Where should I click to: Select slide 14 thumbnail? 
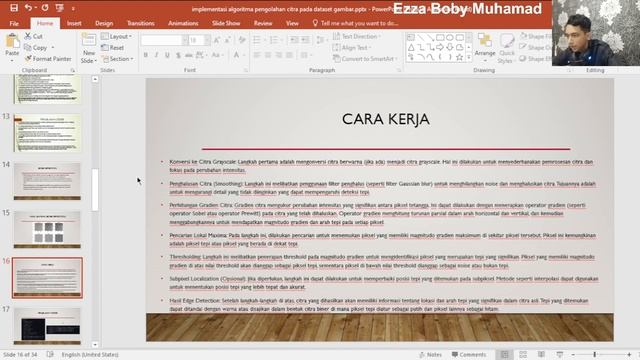click(x=47, y=181)
